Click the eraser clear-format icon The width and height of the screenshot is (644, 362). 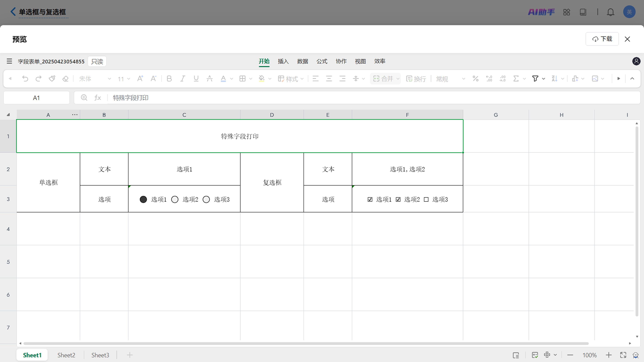click(65, 79)
